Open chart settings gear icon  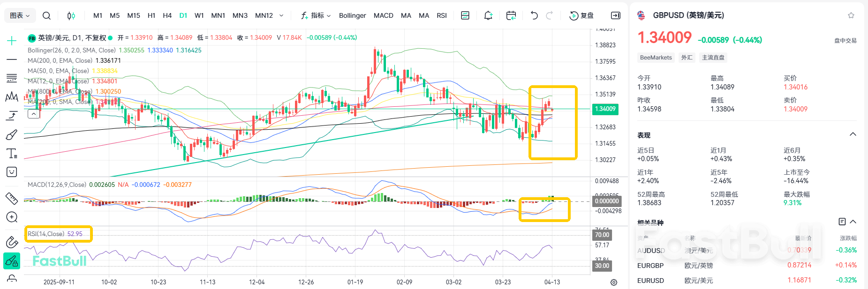tap(613, 282)
